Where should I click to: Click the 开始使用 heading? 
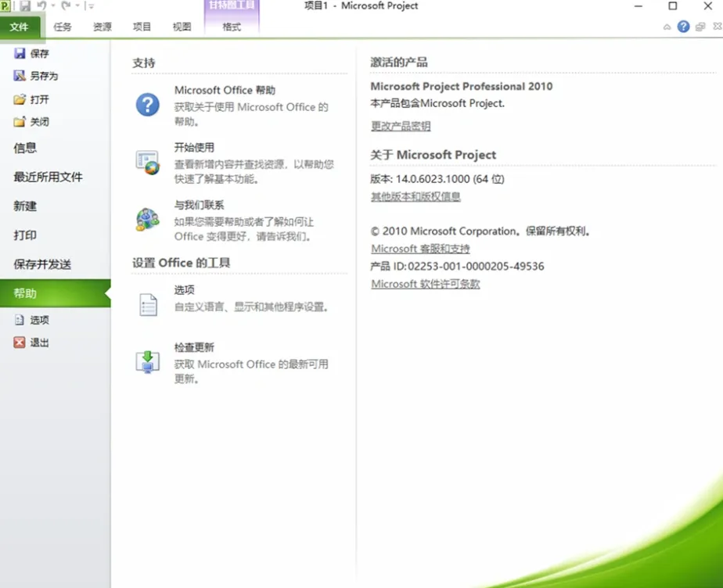tap(194, 148)
